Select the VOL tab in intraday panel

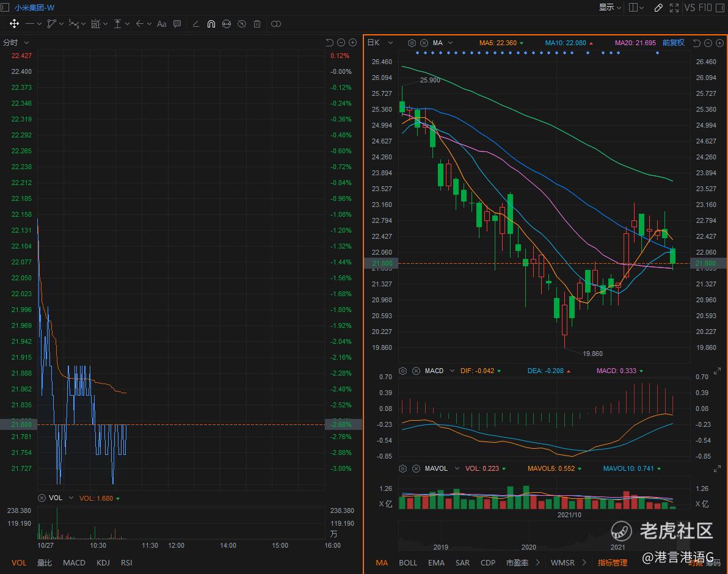point(19,562)
